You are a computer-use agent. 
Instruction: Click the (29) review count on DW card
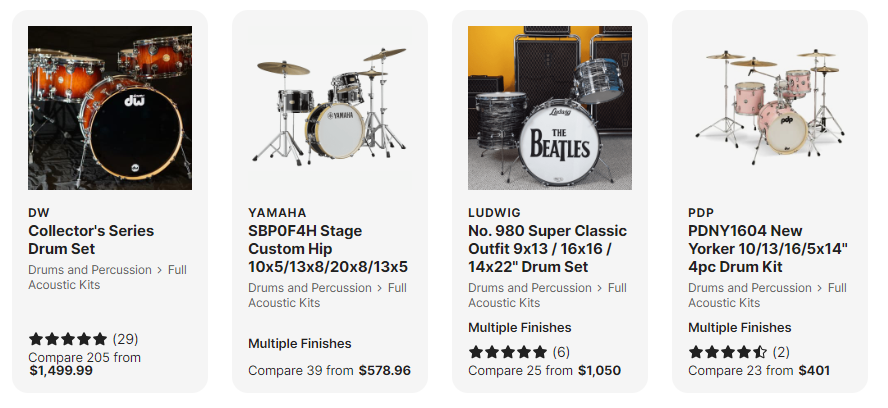coord(125,339)
